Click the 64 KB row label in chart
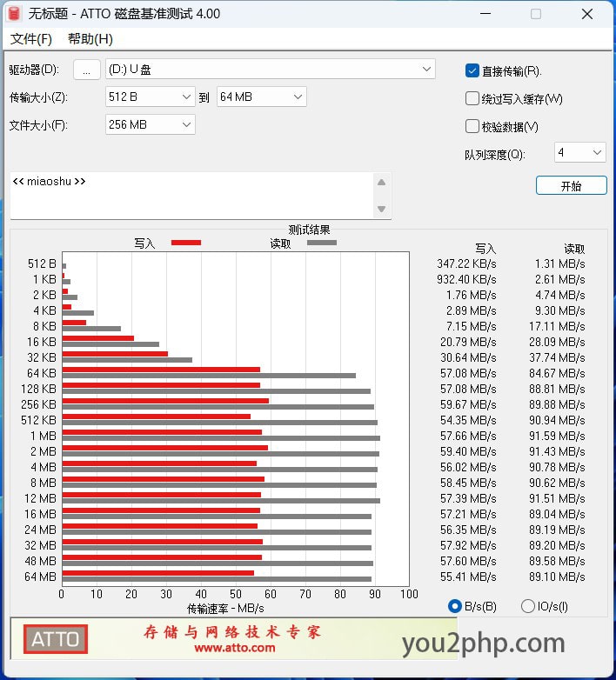The height and width of the screenshot is (680, 616). 42,373
